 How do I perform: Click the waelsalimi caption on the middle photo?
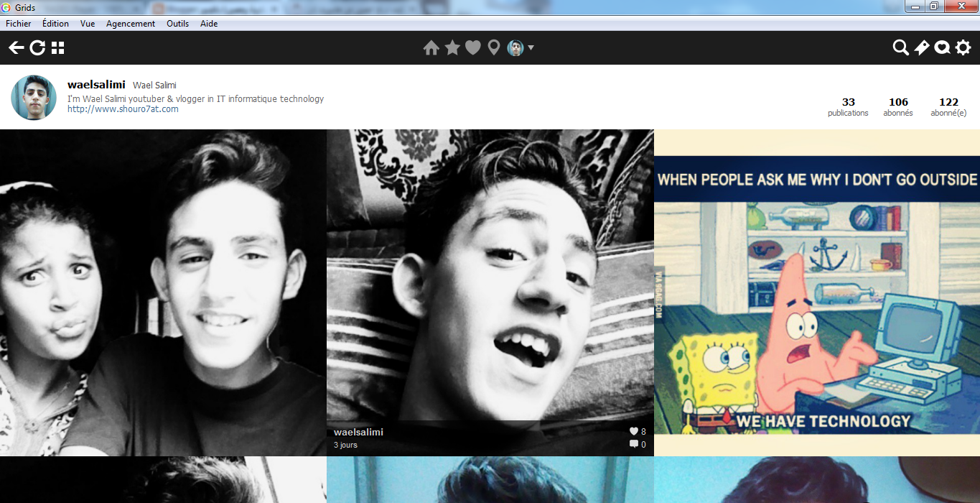[358, 432]
